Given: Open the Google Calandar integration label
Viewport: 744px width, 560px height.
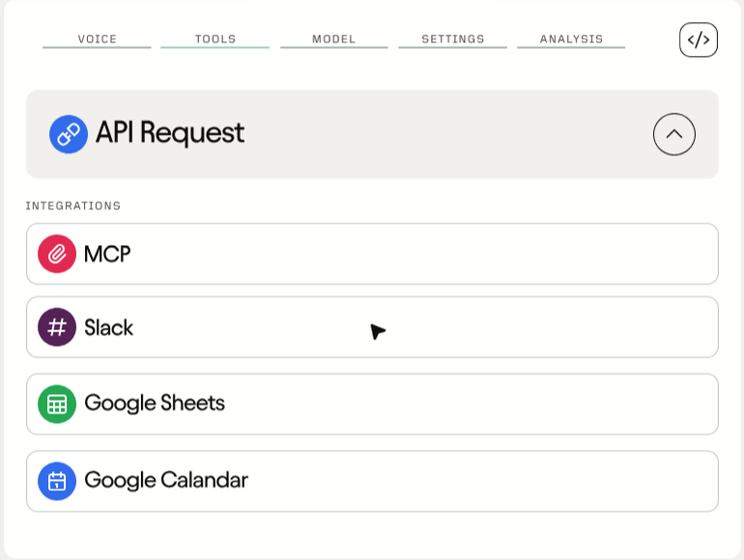Looking at the screenshot, I should [x=166, y=480].
